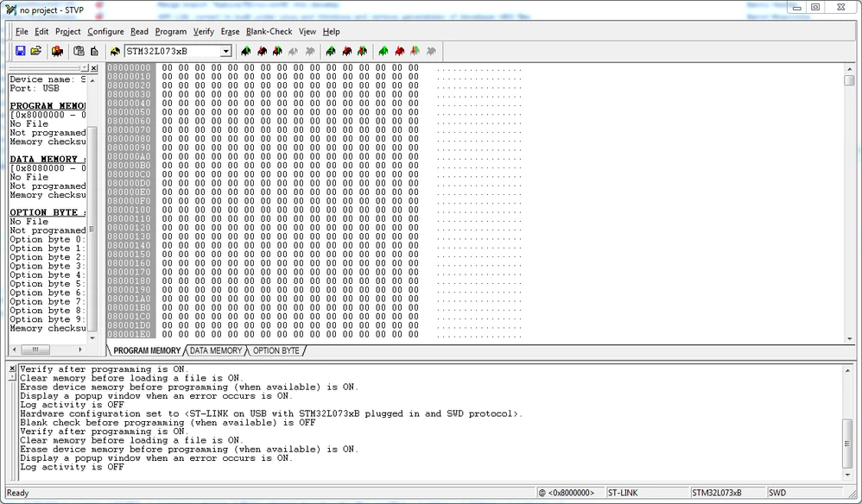
Task: Click the Open file folder icon
Action: coord(36,51)
